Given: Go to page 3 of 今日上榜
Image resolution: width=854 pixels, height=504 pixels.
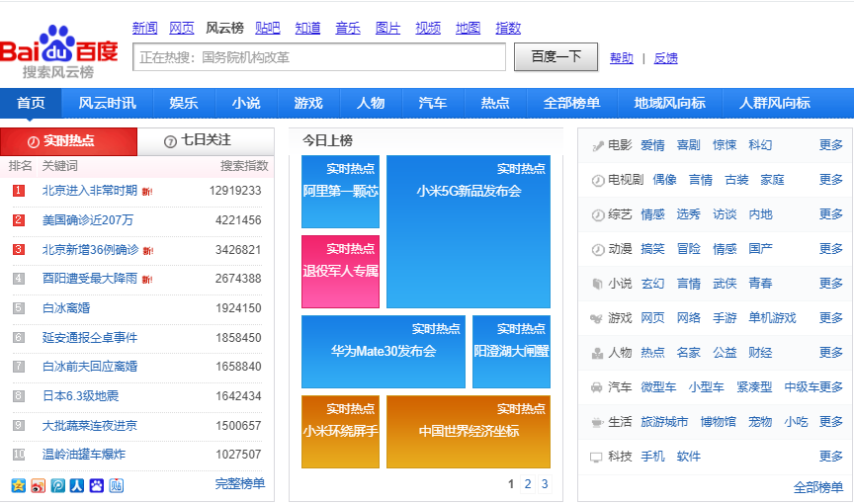Looking at the screenshot, I should [x=545, y=484].
